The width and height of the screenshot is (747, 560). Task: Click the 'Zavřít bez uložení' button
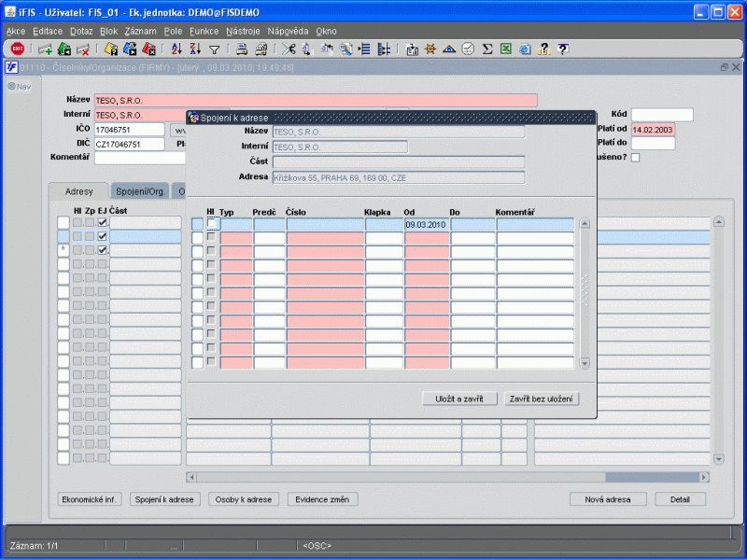tap(541, 399)
